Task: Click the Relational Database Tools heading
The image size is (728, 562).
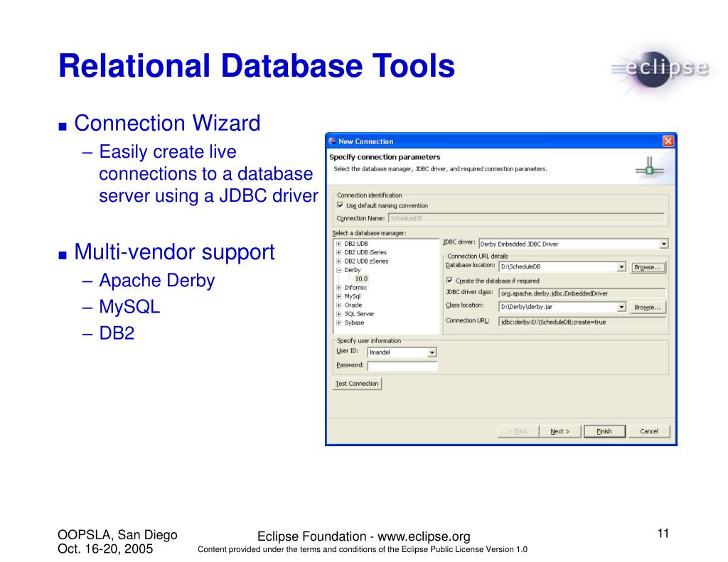Action: coord(257,66)
